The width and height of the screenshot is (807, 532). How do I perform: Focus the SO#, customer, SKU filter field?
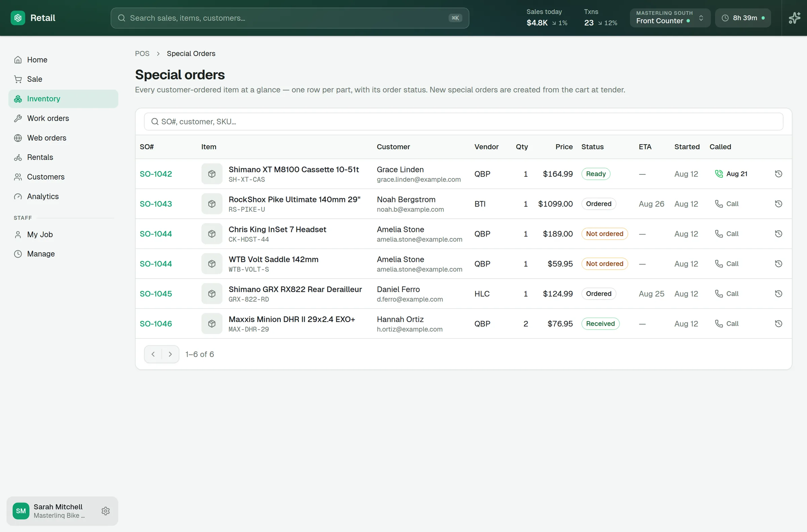click(x=464, y=121)
